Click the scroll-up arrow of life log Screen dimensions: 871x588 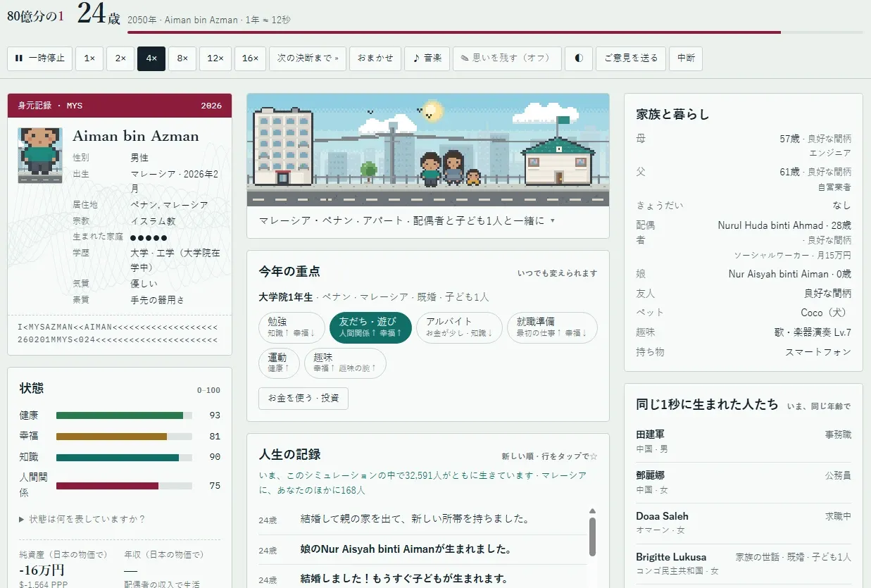click(593, 511)
